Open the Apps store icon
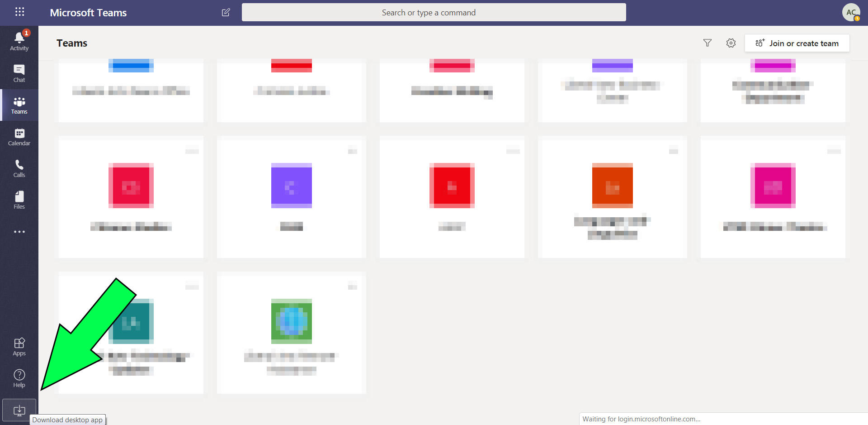Viewport: 868px width, 425px height. pyautogui.click(x=19, y=347)
